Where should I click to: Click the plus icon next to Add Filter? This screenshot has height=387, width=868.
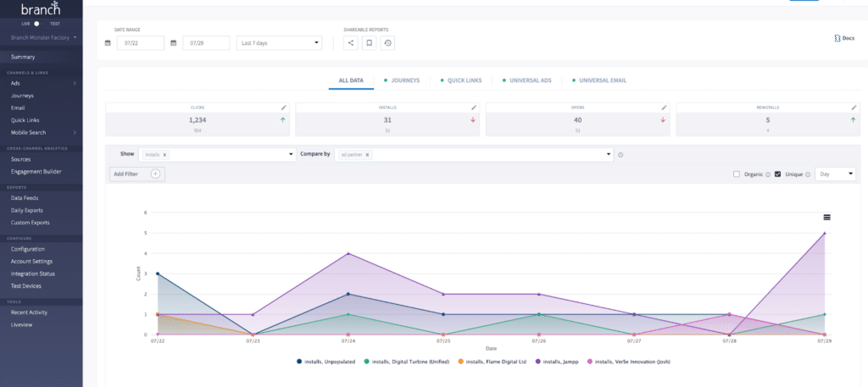coord(155,174)
